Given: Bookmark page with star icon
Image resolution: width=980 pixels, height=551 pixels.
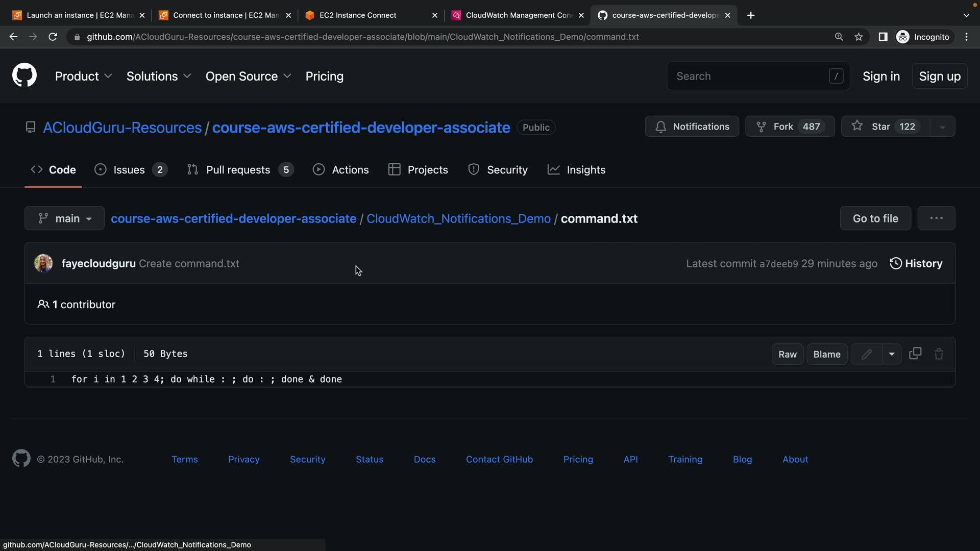Looking at the screenshot, I should (859, 37).
